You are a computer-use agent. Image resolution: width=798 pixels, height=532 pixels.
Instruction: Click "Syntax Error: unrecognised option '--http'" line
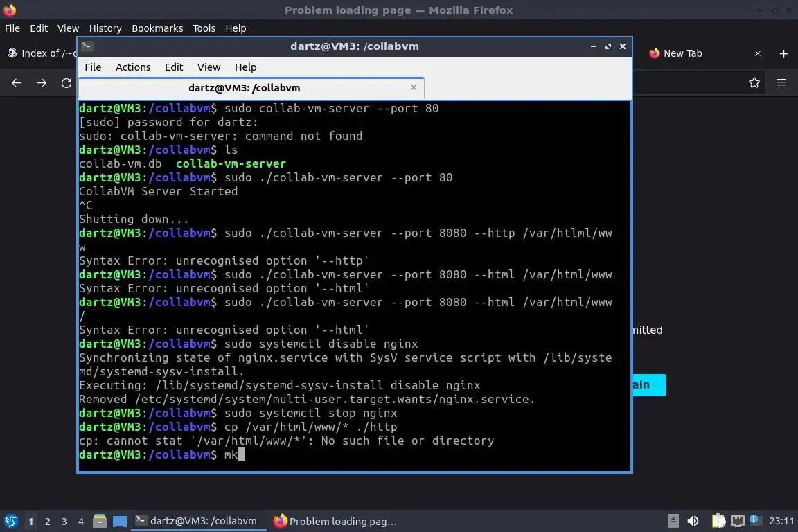point(224,260)
